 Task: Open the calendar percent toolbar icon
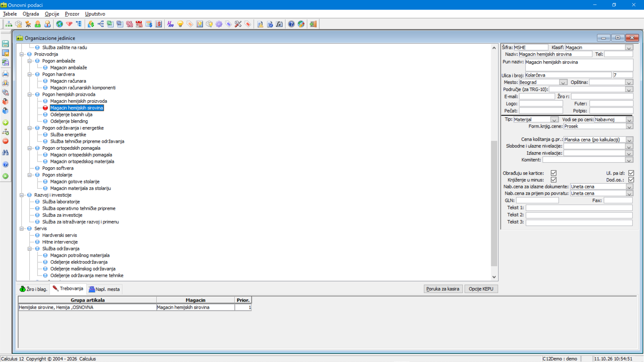pyautogui.click(x=139, y=24)
